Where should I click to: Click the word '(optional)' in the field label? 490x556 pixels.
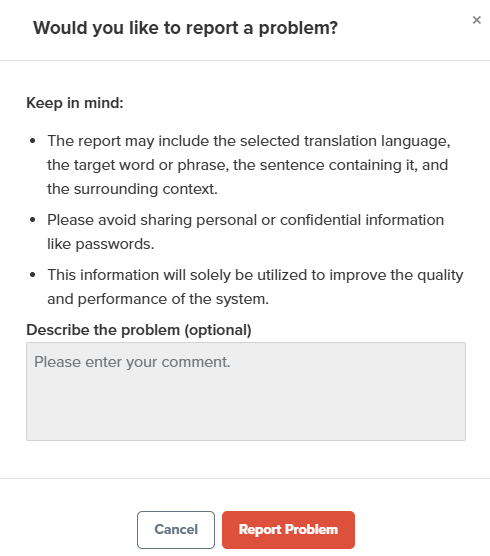pos(218,330)
